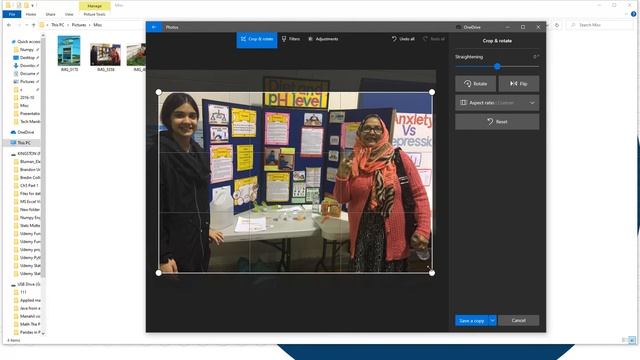Open the View ribbon tab in File Explorer
This screenshot has height=360, width=640.
(x=69, y=14)
